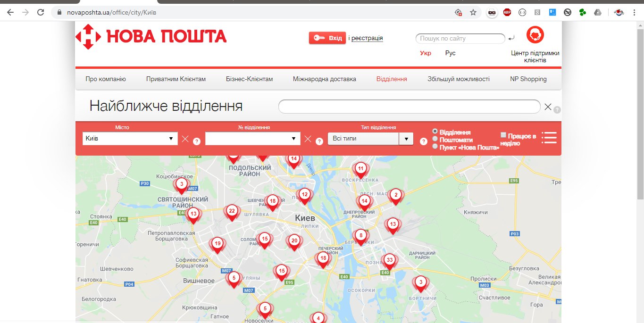Open the AdBlock Plus extension icon
Viewport: 644px width, 323px height.
[x=507, y=13]
